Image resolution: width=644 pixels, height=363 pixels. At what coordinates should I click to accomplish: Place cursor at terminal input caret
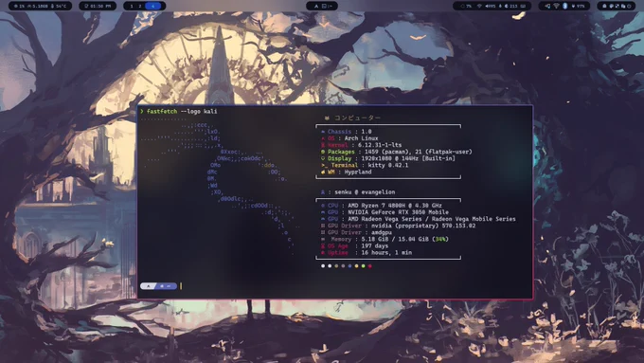pos(181,286)
